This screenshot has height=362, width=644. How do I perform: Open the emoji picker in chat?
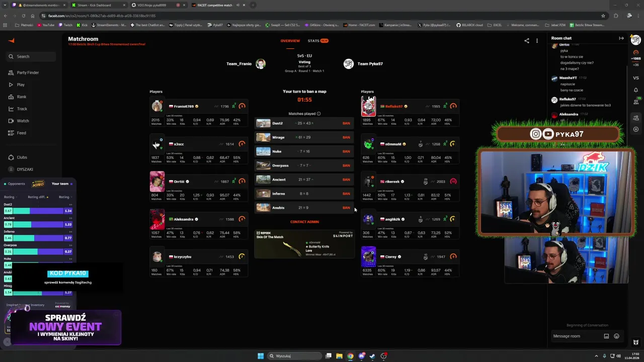click(x=616, y=336)
